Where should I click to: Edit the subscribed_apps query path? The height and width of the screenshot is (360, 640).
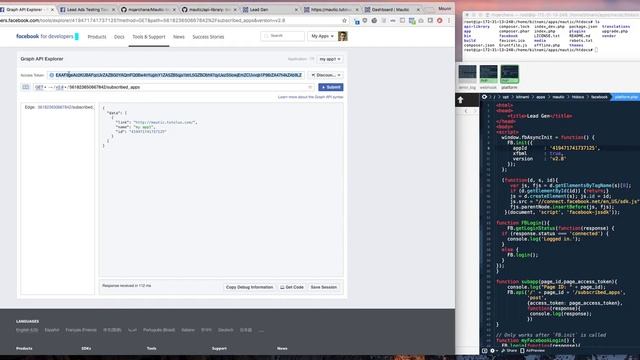pyautogui.click(x=188, y=87)
